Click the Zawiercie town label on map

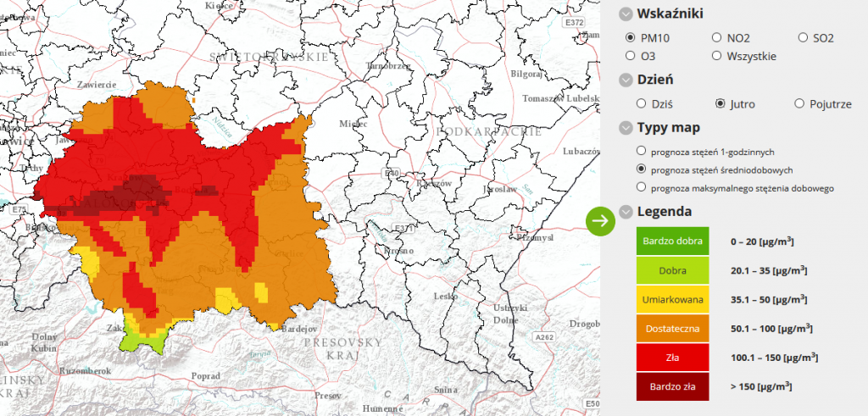pos(97,85)
